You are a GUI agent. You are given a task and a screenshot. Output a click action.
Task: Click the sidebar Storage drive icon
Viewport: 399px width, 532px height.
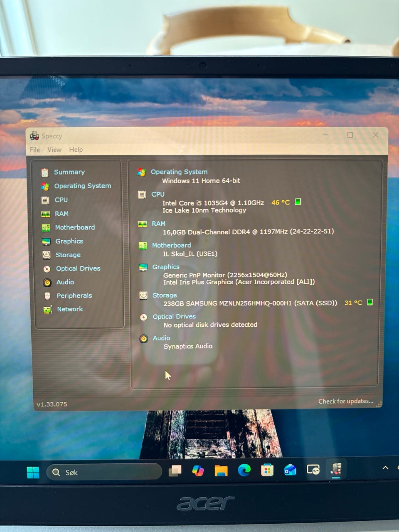(x=47, y=255)
